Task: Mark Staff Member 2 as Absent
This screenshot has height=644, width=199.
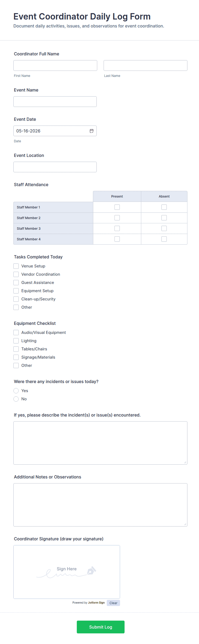Action: tap(164, 218)
